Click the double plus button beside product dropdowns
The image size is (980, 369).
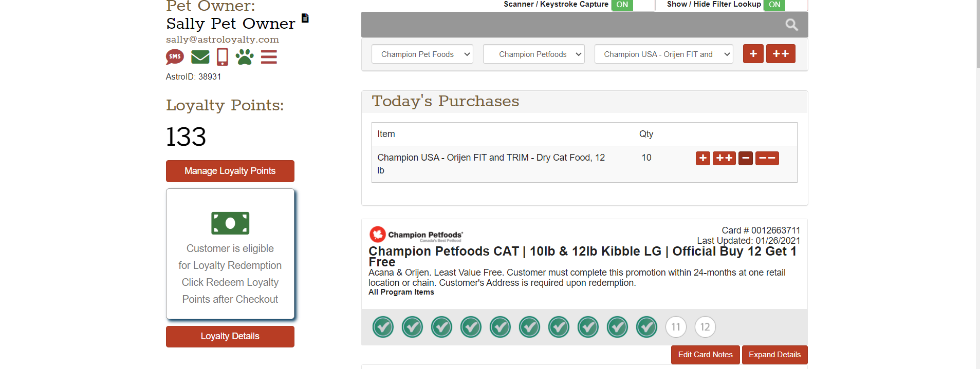click(781, 54)
